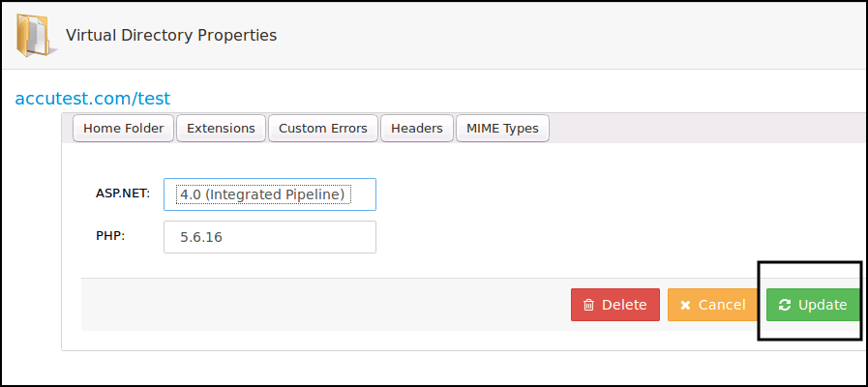Click the X icon on Cancel
The height and width of the screenshot is (387, 868).
tap(685, 305)
